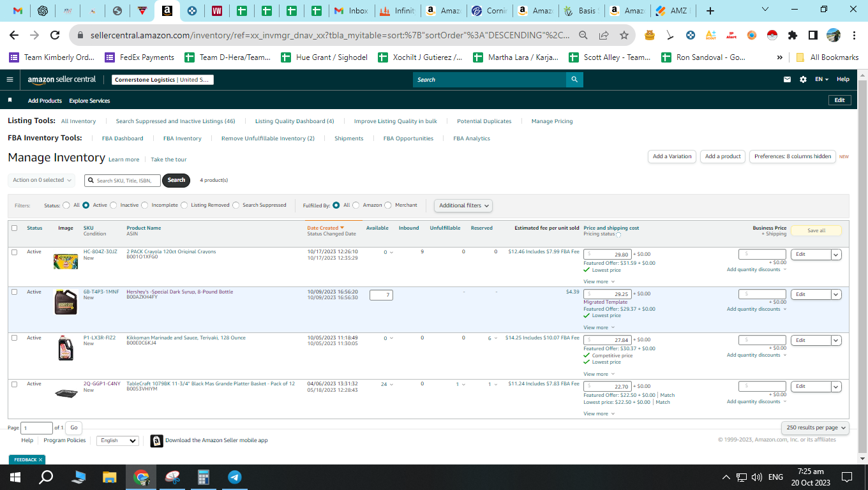
Task: Open the AMZ Scout extension icon
Action: 711,35
